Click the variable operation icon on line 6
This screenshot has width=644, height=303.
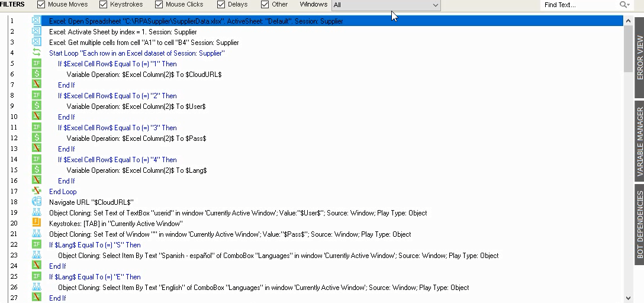click(x=36, y=74)
